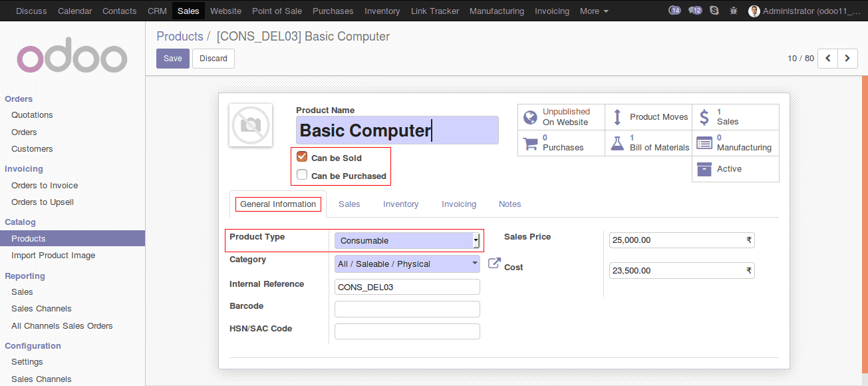Go to next record arrow
Screen dimensions: 868x386
847,59
